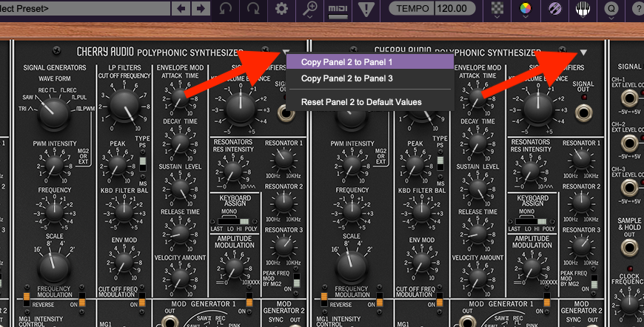Toggle Cut Off Freq Modulation ON switch, left panel

[142, 300]
